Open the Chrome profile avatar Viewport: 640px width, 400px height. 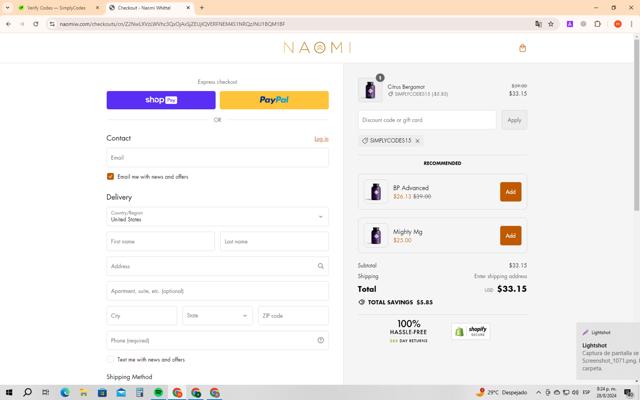coord(618,24)
